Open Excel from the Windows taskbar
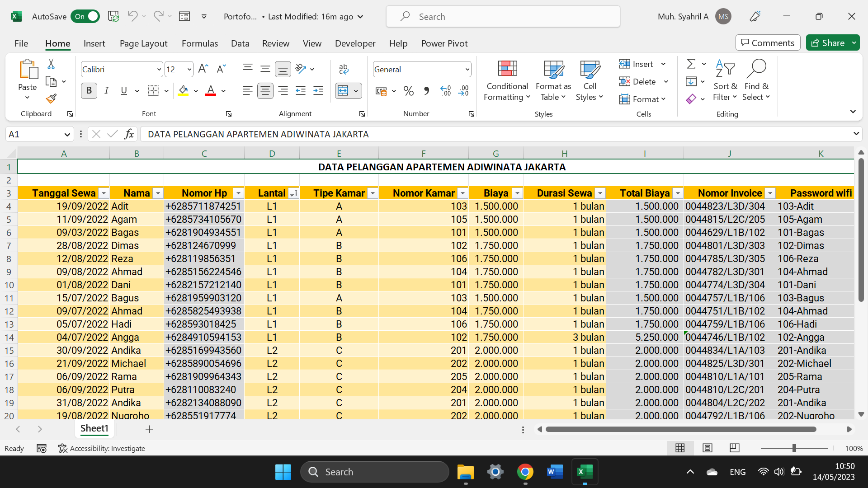 pos(585,472)
